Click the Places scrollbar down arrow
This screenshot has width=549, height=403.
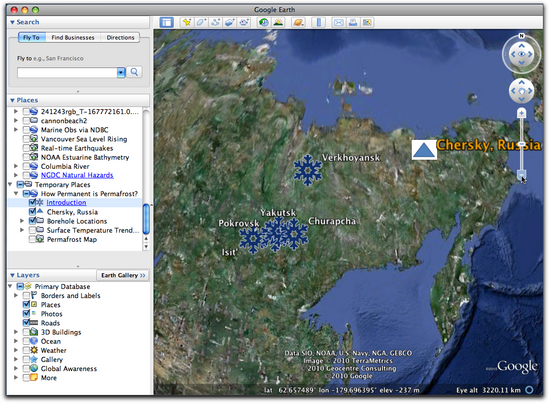point(146,246)
